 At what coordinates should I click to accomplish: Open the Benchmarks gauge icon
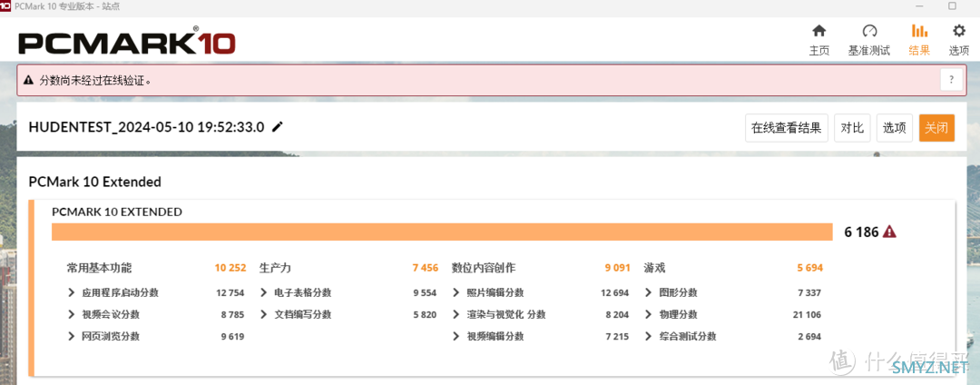[x=868, y=32]
